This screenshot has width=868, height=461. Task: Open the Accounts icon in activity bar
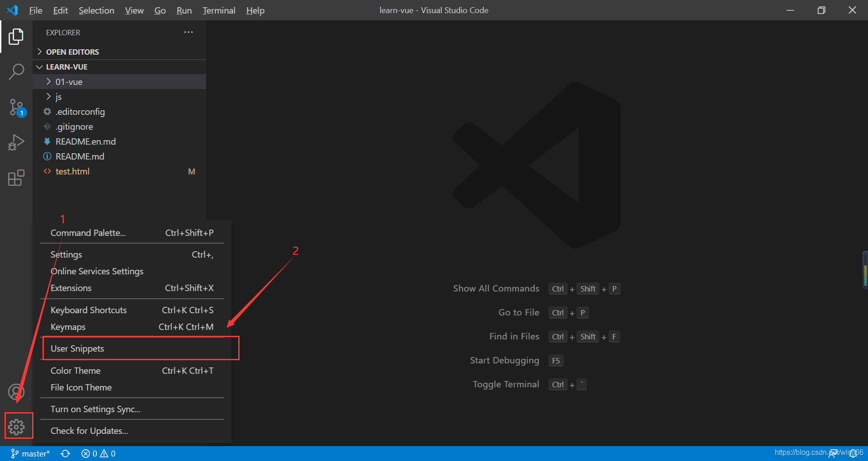16,392
